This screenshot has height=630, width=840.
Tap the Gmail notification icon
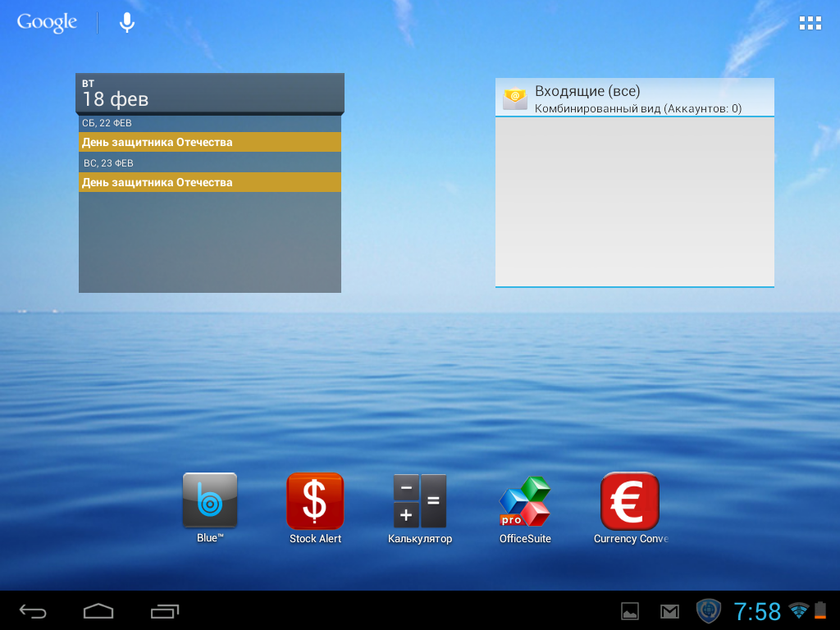tap(669, 611)
